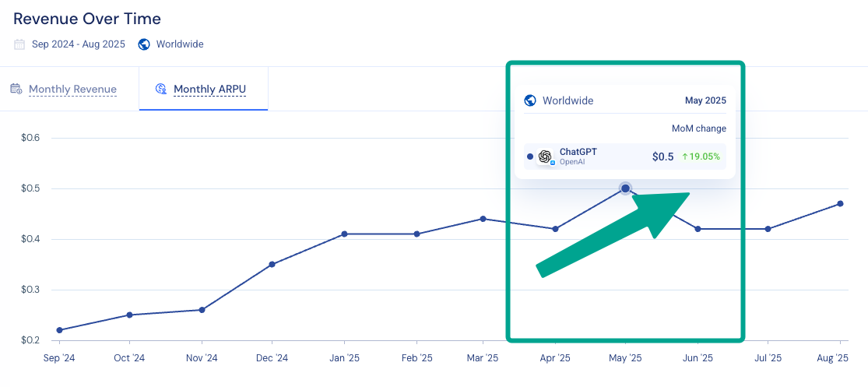The width and height of the screenshot is (868, 387).
Task: Click the May '25 highlighted data point
Action: point(625,188)
